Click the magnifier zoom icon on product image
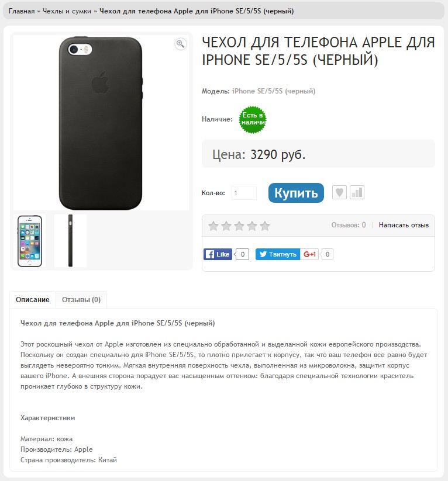448x481 pixels. 180,44
